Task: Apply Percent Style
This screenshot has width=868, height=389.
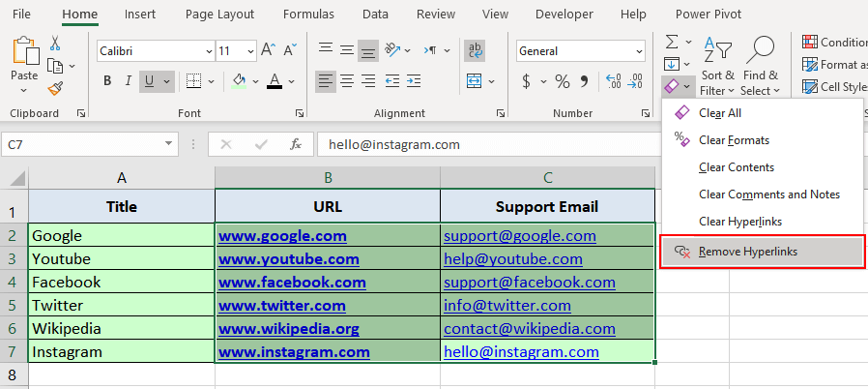Action: click(x=563, y=82)
